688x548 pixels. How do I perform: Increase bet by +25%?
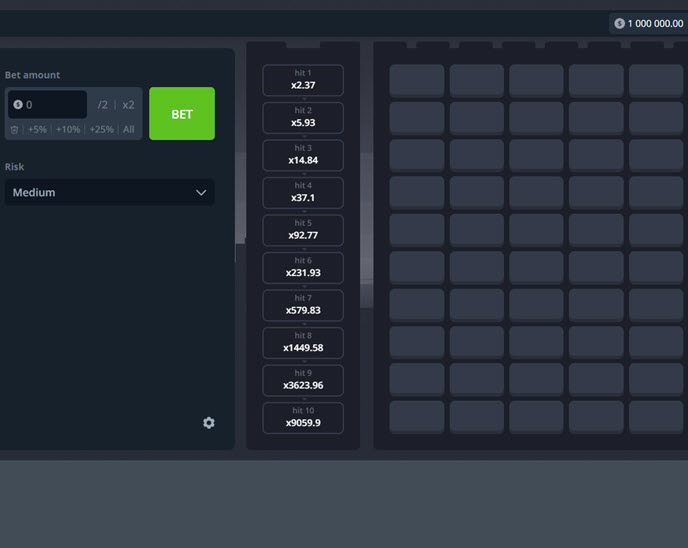[101, 129]
